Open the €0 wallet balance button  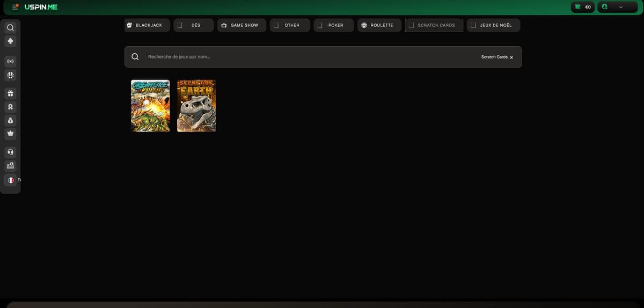[x=583, y=7]
